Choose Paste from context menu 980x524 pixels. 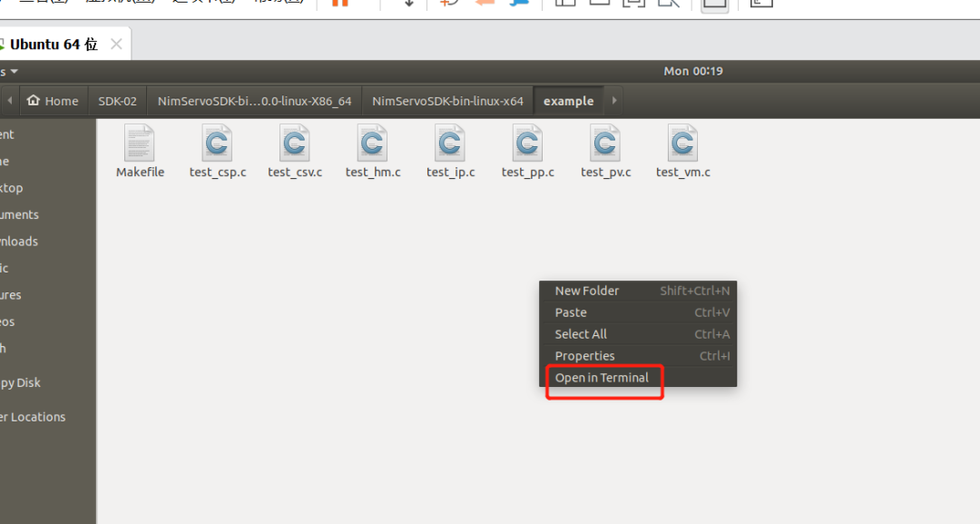[638, 312]
